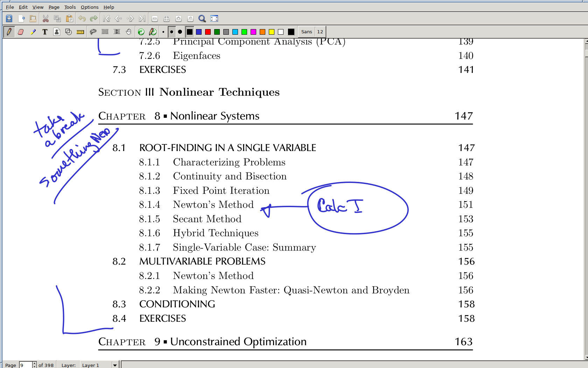588x368 pixels.
Task: Select the Eraser tool
Action: tap(21, 32)
